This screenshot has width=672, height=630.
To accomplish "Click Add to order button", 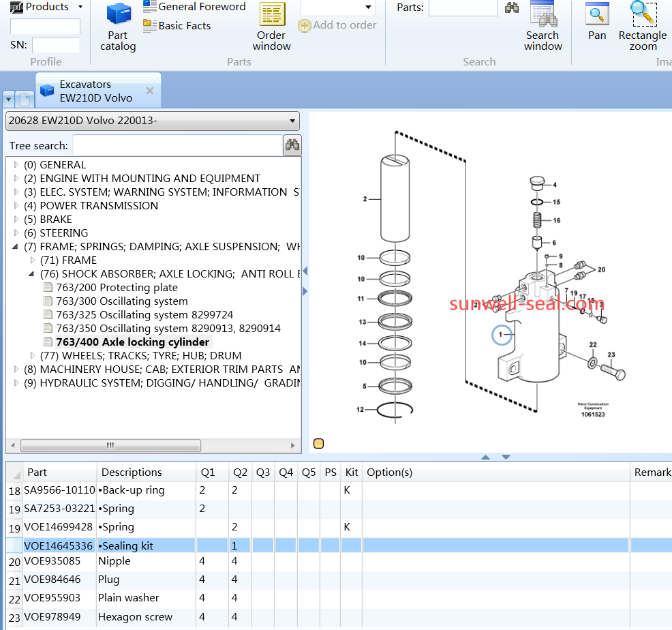I will 337,25.
